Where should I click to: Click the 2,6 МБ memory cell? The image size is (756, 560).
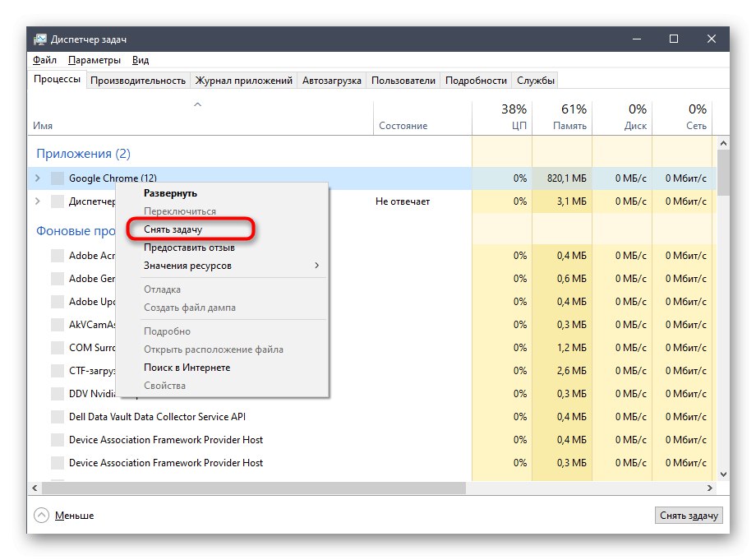point(562,370)
